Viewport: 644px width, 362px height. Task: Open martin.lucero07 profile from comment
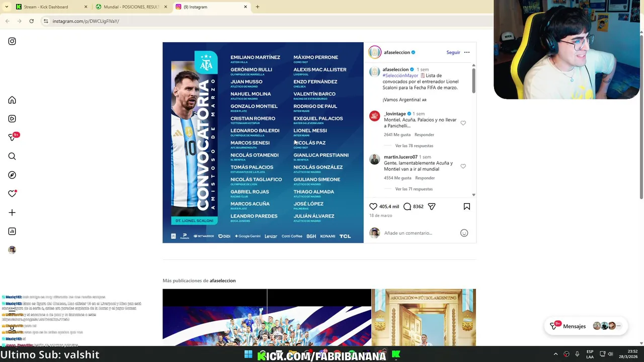tap(400, 157)
